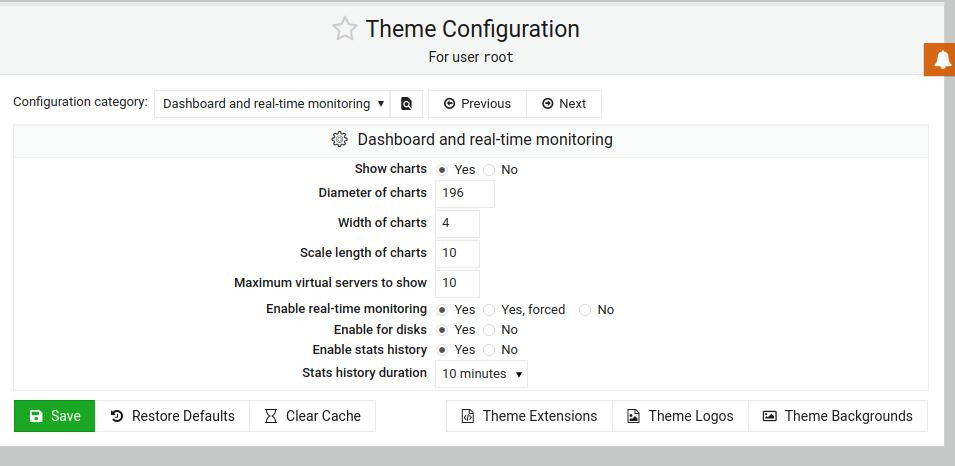Click the Diameter of charts field

pyautogui.click(x=465, y=193)
